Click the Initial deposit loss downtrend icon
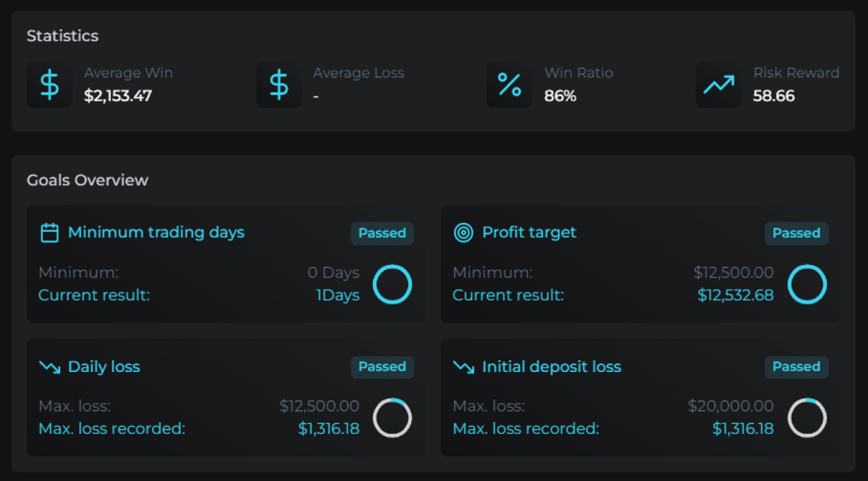This screenshot has width=868, height=481. [x=463, y=367]
